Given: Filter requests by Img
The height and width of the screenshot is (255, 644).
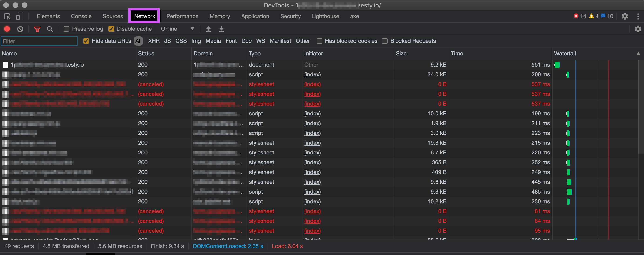Looking at the screenshot, I should coord(196,41).
